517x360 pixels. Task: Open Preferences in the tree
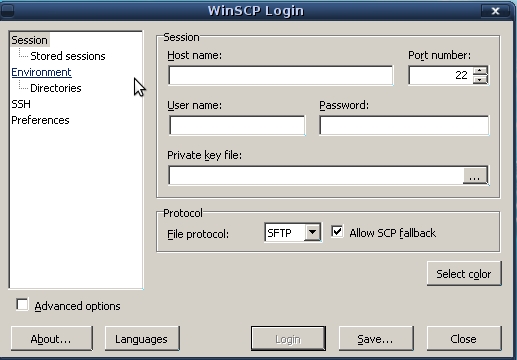pos(40,120)
